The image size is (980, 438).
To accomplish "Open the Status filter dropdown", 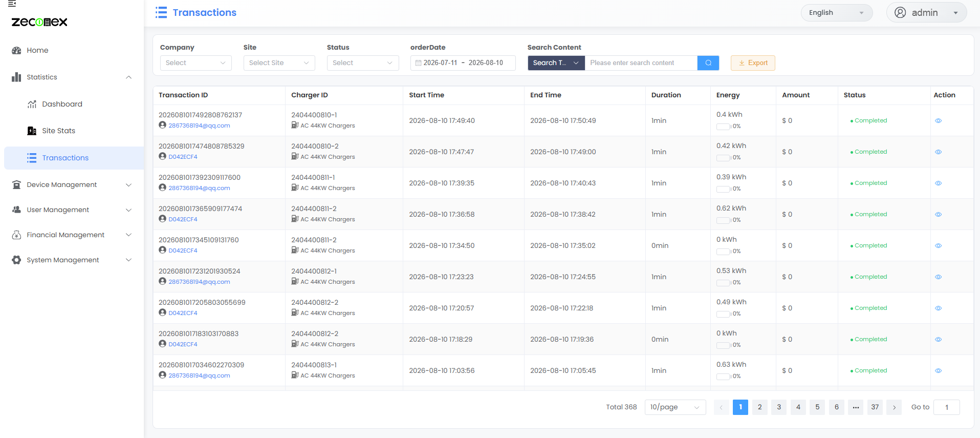I will [x=362, y=63].
